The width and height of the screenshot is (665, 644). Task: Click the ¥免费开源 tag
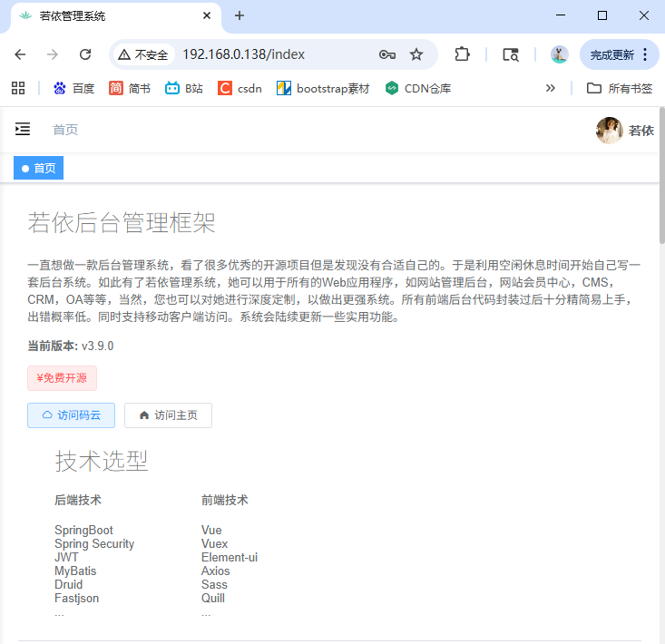[62, 377]
